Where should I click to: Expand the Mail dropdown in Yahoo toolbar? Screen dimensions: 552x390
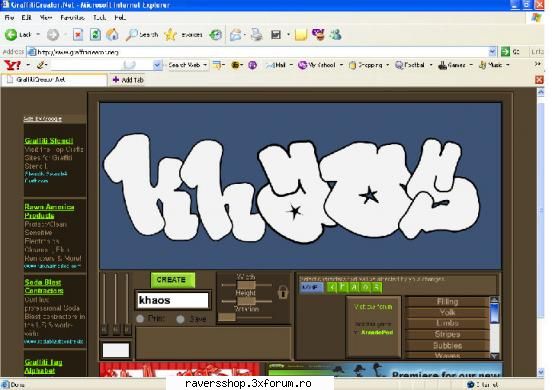[291, 65]
